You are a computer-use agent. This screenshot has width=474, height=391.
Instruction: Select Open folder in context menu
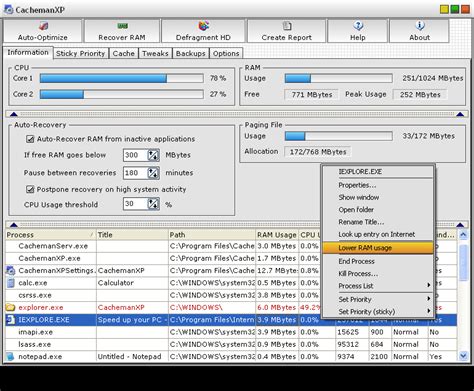coord(378,210)
